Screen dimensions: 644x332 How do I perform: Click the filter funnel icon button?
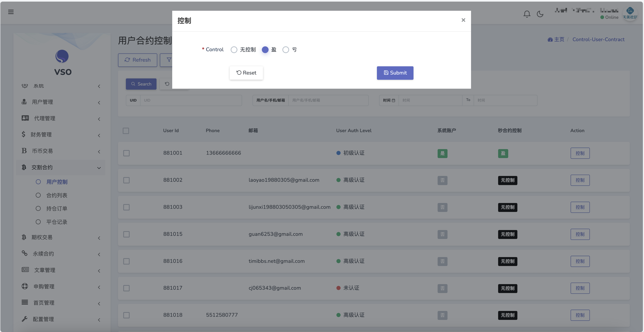pyautogui.click(x=169, y=60)
